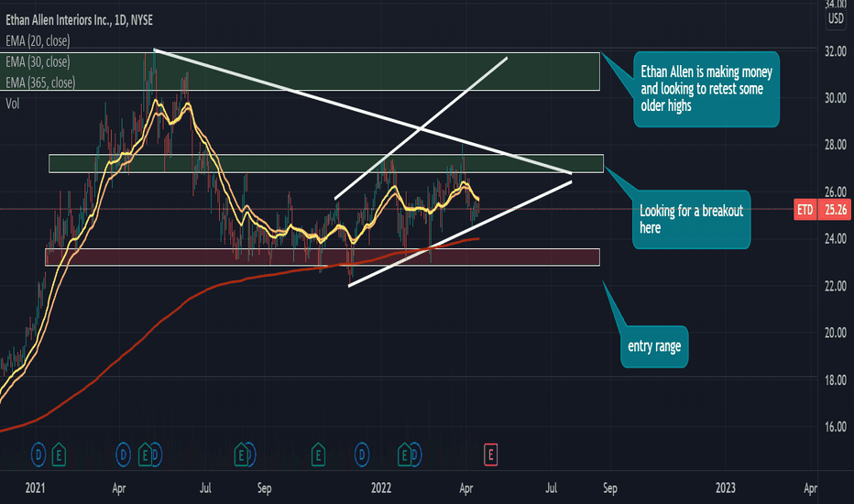This screenshot has width=854, height=504.
Task: Select the dividend marker half-hidden behind the early 2022 earnings icon
Action: 416,455
